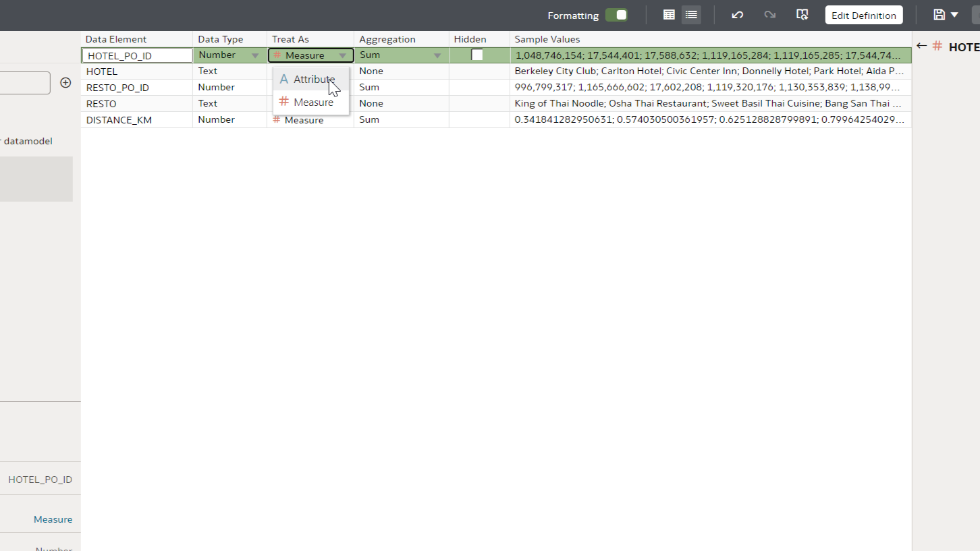Image resolution: width=980 pixels, height=551 pixels.
Task: Switch to the metadata list view
Action: tap(691, 15)
